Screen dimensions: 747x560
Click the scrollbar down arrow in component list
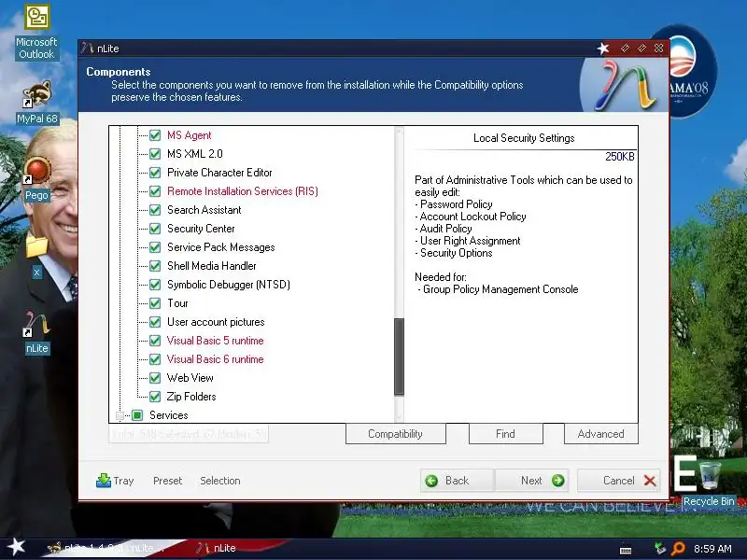[x=400, y=417]
